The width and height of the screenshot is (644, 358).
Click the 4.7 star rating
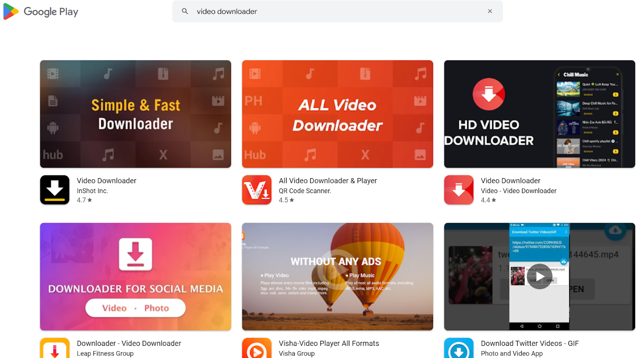point(85,200)
